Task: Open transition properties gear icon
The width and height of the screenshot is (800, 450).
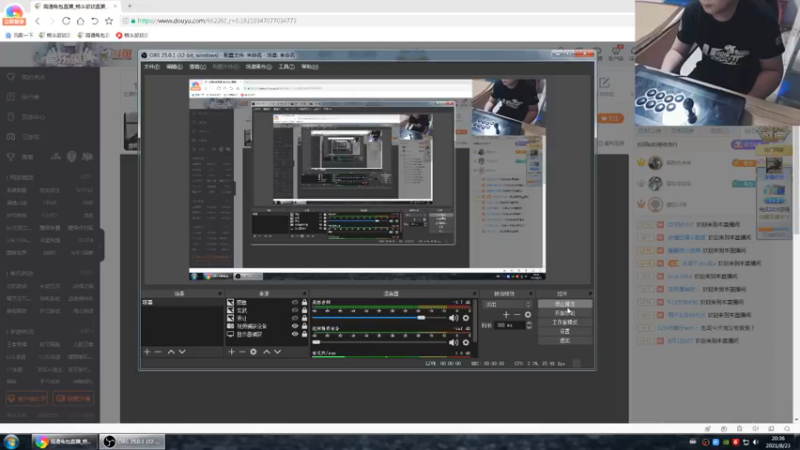Action: [528, 315]
